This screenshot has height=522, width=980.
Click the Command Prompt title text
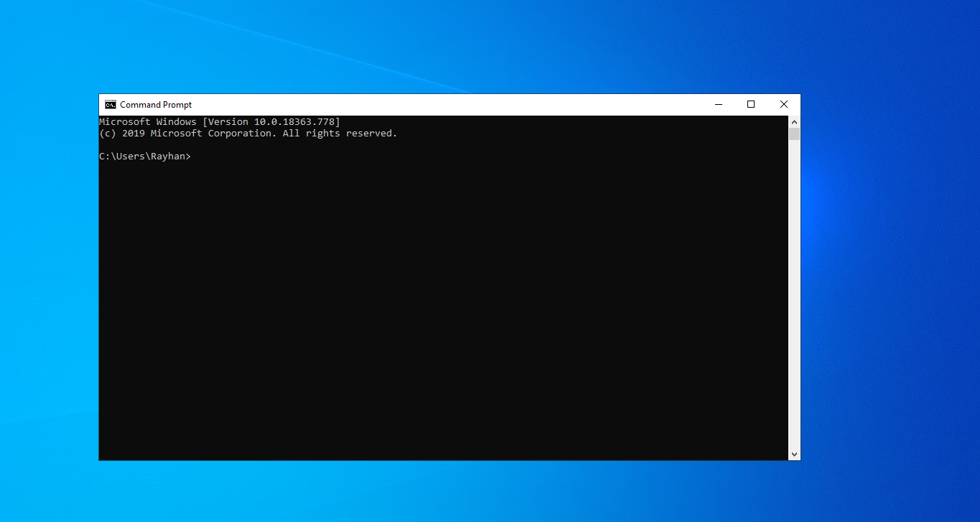pos(156,105)
